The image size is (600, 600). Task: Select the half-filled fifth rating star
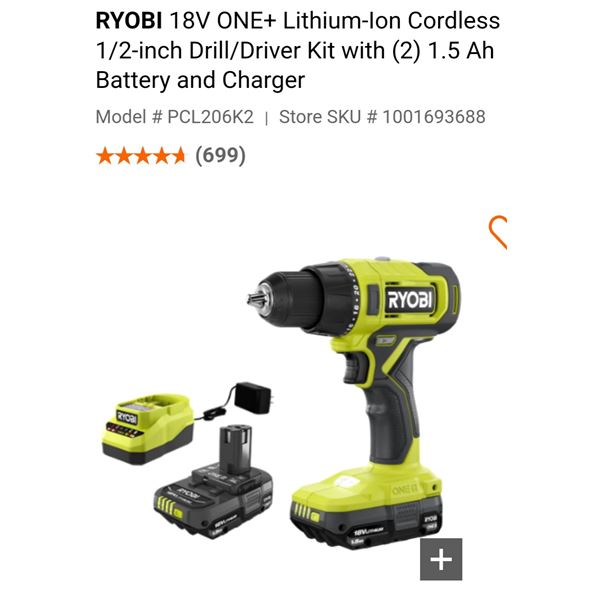coord(178,157)
